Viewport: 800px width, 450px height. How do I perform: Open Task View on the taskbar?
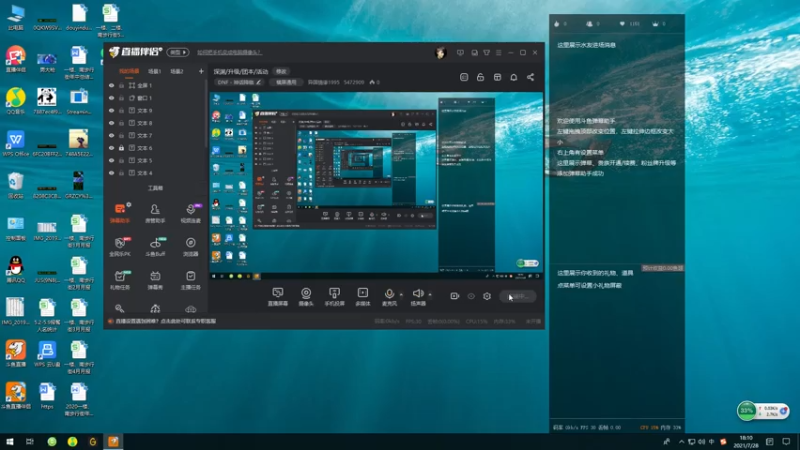point(30,442)
